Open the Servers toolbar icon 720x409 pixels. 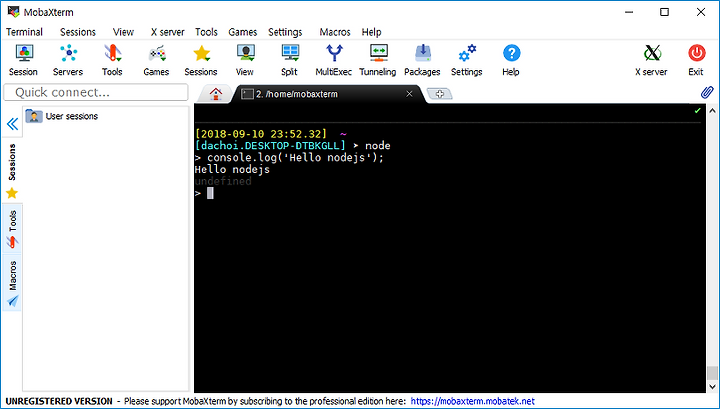coord(68,60)
